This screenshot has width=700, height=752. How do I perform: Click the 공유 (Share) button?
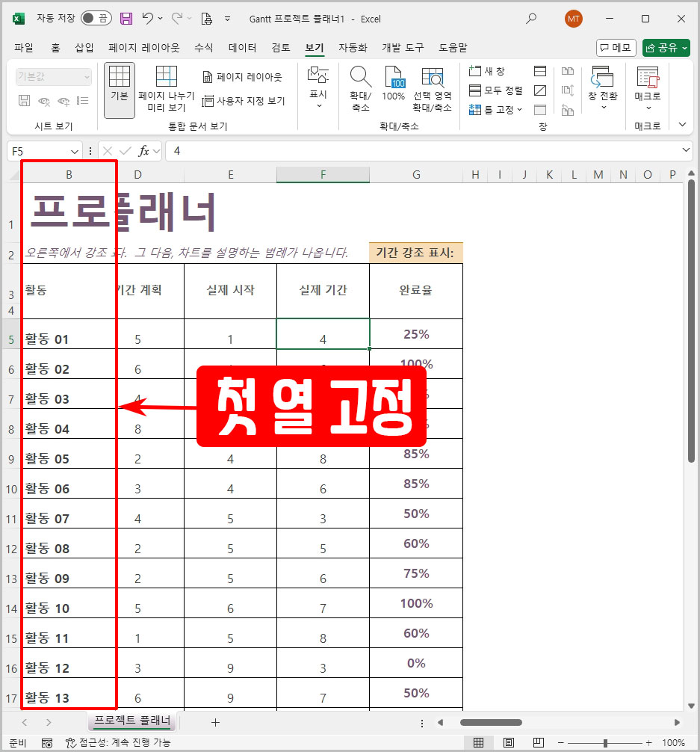click(x=664, y=46)
